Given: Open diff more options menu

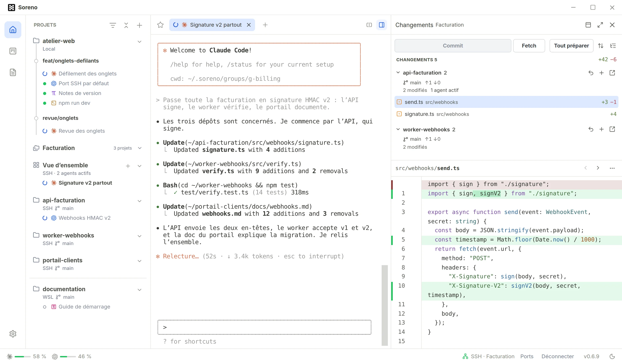Looking at the screenshot, I should point(612,168).
